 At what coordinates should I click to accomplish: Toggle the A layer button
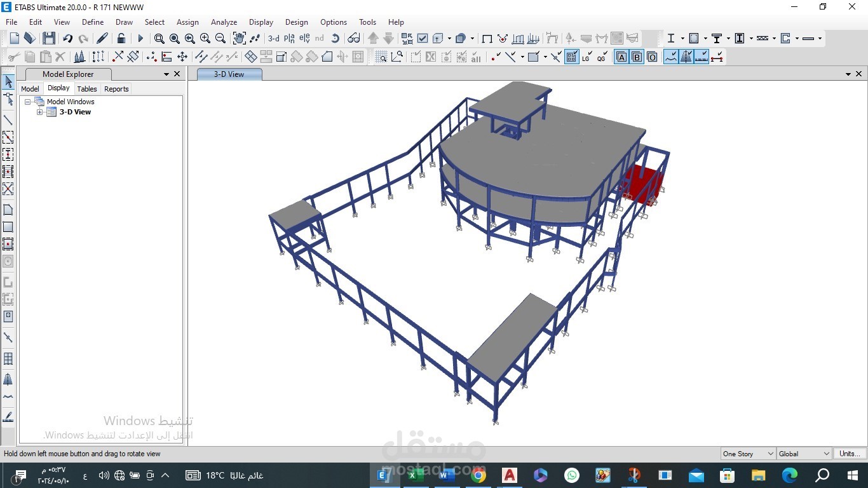[621, 57]
